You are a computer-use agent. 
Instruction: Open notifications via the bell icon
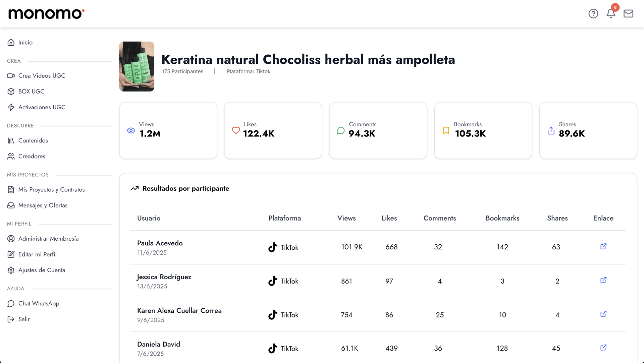(611, 14)
